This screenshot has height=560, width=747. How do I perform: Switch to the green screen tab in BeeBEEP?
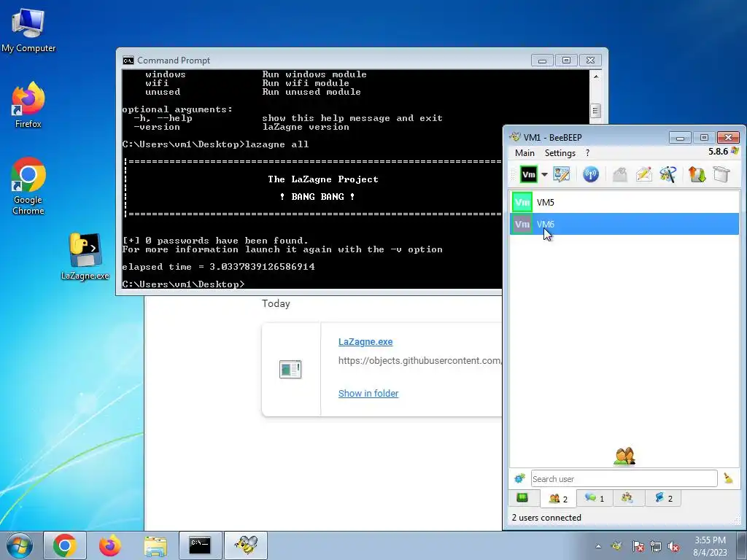(x=522, y=497)
